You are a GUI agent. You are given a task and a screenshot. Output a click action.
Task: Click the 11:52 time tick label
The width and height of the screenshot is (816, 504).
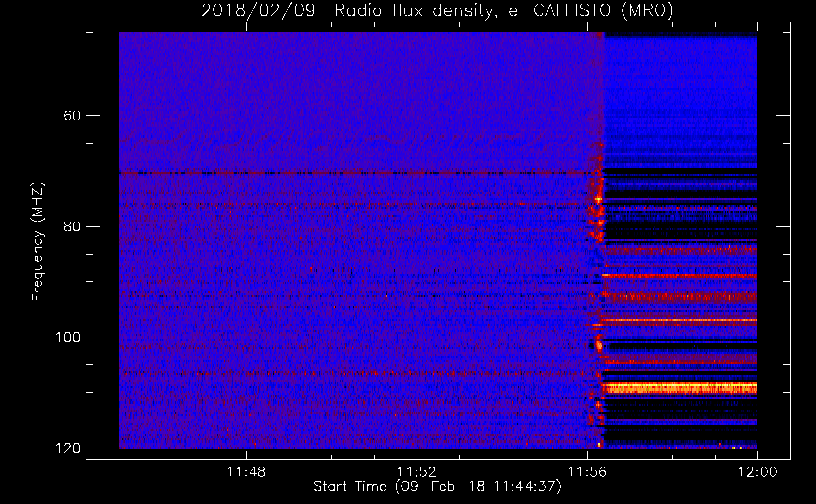pos(417,472)
